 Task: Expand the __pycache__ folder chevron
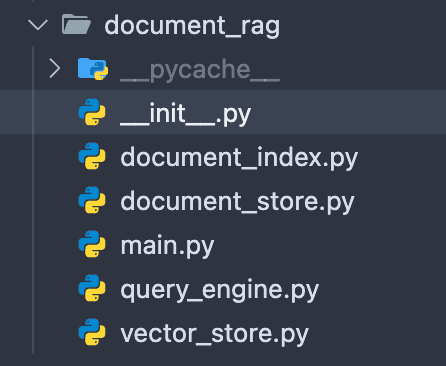click(x=55, y=68)
